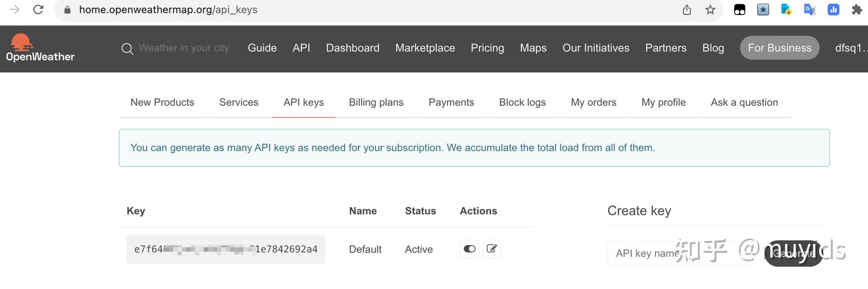This screenshot has width=868, height=289.
Task: Switch to the Billing plans tab
Action: point(376,102)
